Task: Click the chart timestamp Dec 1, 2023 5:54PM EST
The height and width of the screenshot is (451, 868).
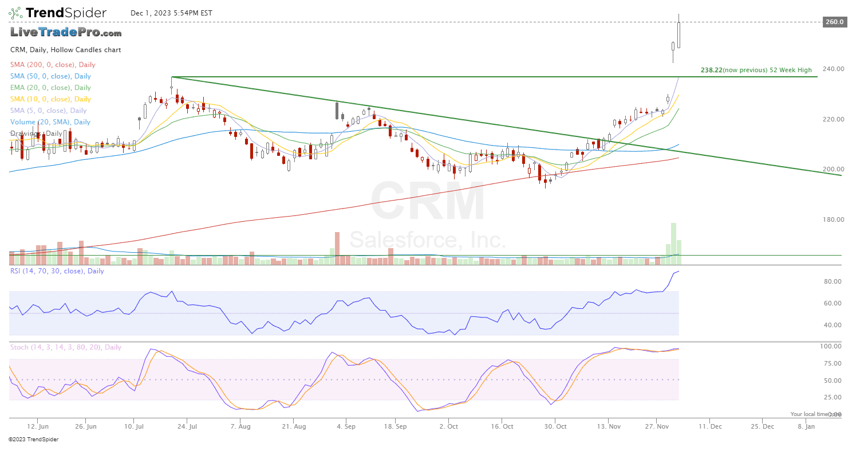Action: tap(171, 13)
